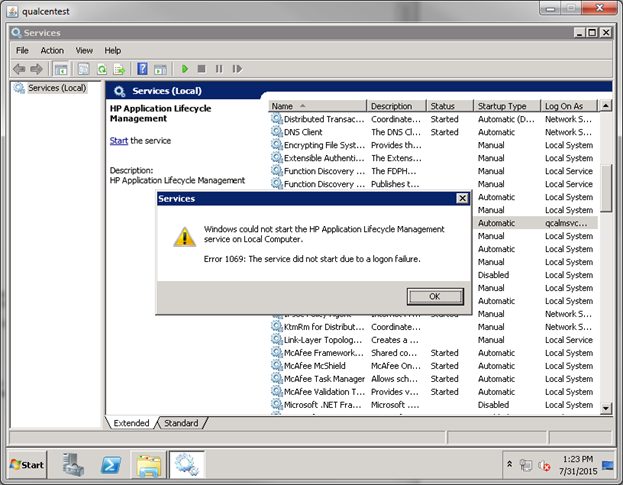Toggle Show/Hide Console Tree button
Viewport: 623px width, 485px height.
click(61, 69)
